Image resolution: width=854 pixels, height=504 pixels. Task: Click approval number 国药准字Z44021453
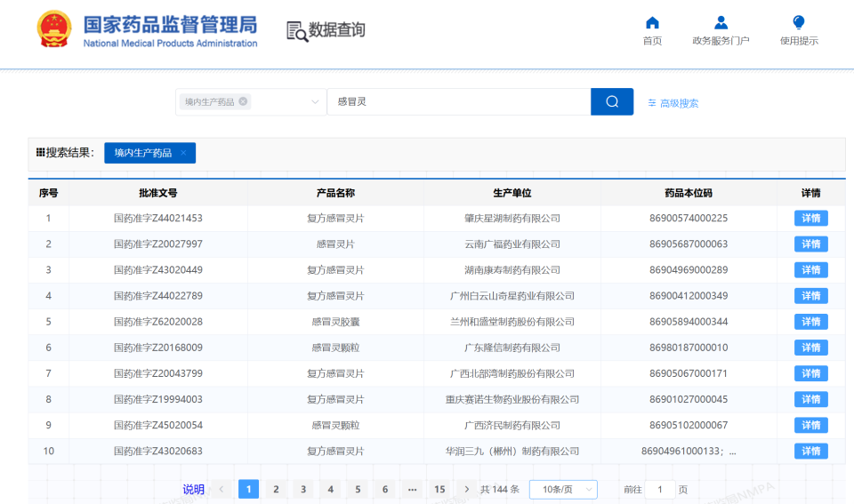(x=158, y=219)
